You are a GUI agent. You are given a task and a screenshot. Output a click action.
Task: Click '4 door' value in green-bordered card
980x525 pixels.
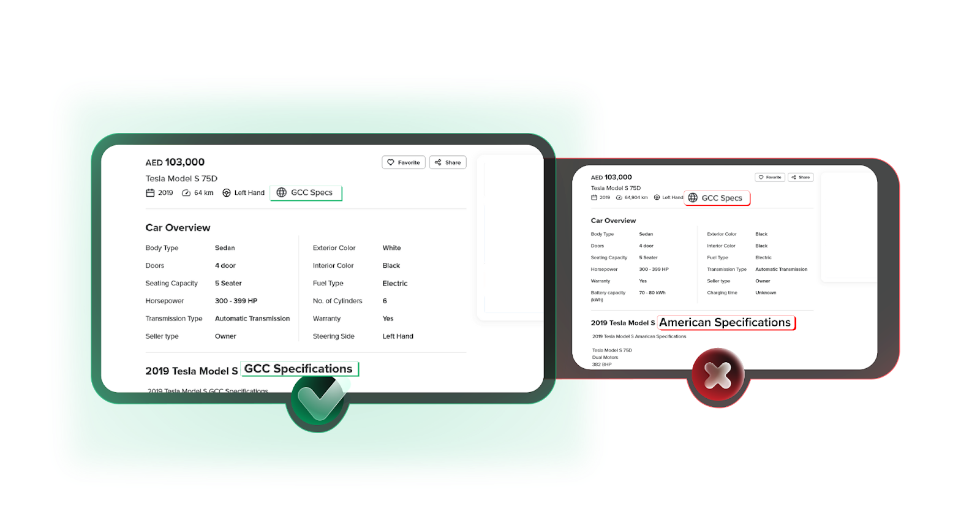pos(225,266)
